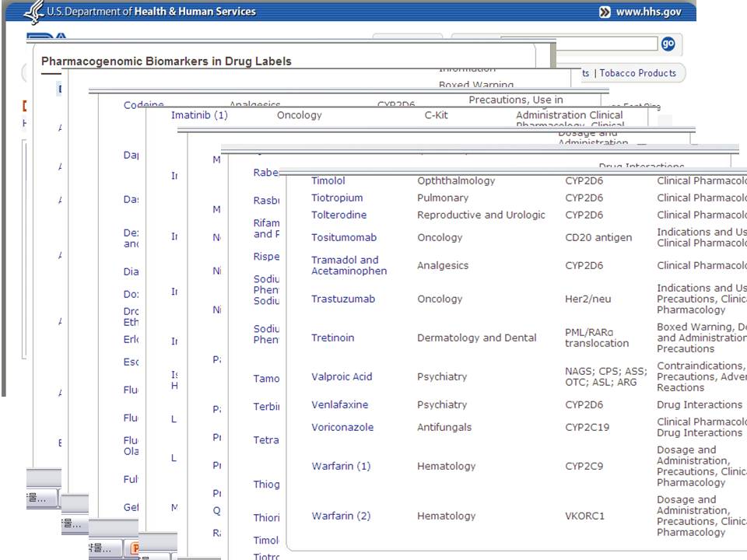
Task: Open the Tramadol and Acetaminophen link
Action: [349, 265]
